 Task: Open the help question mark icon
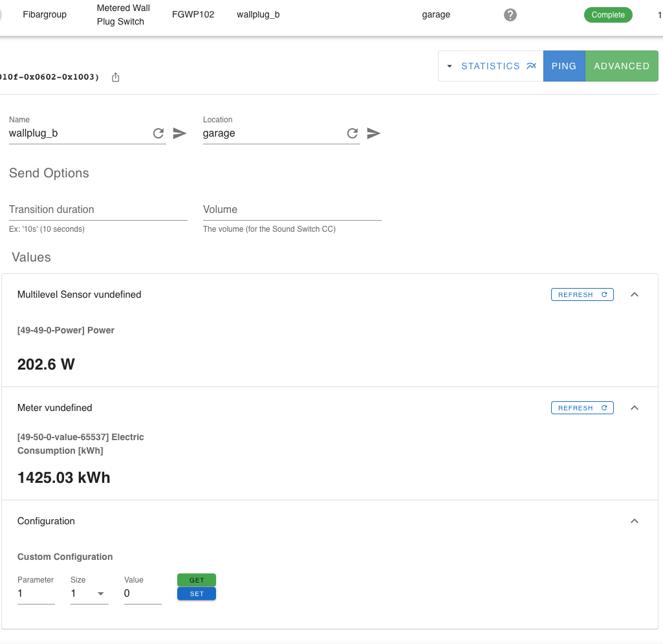pos(510,14)
